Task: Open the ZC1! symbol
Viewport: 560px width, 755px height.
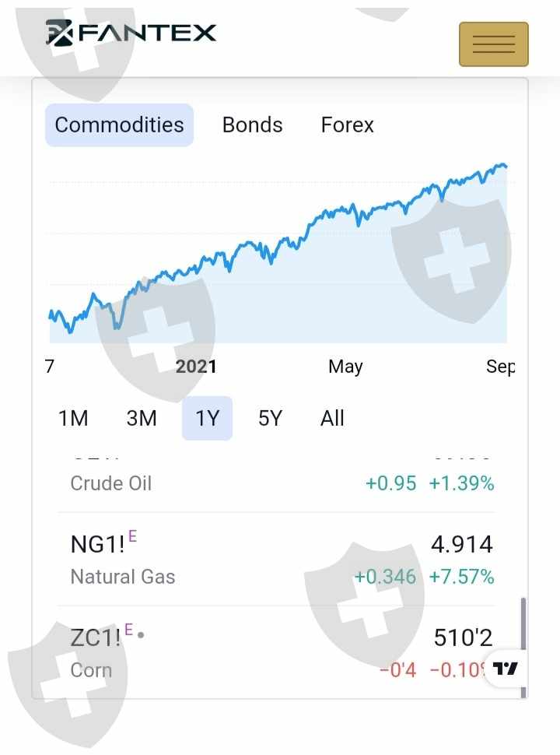Action: pos(96,638)
